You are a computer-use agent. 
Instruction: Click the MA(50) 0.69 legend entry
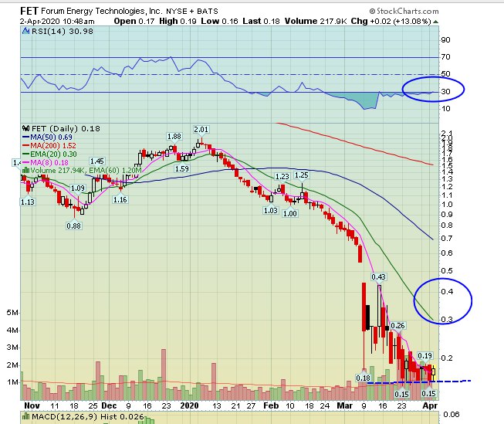click(x=47, y=137)
